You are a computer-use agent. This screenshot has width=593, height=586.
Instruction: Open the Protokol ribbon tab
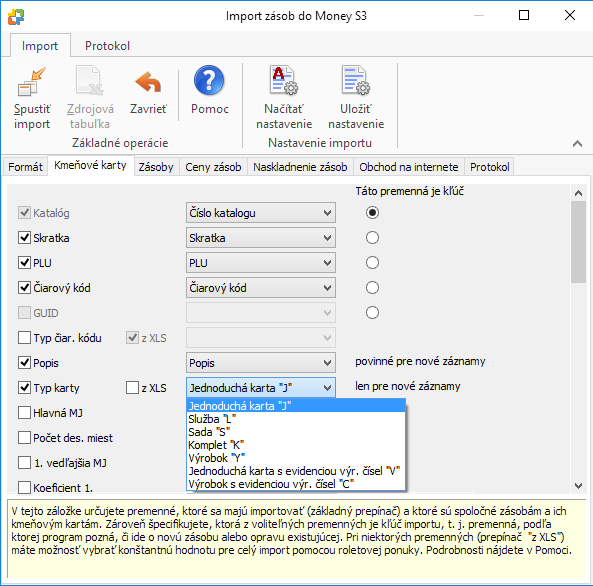tap(107, 46)
